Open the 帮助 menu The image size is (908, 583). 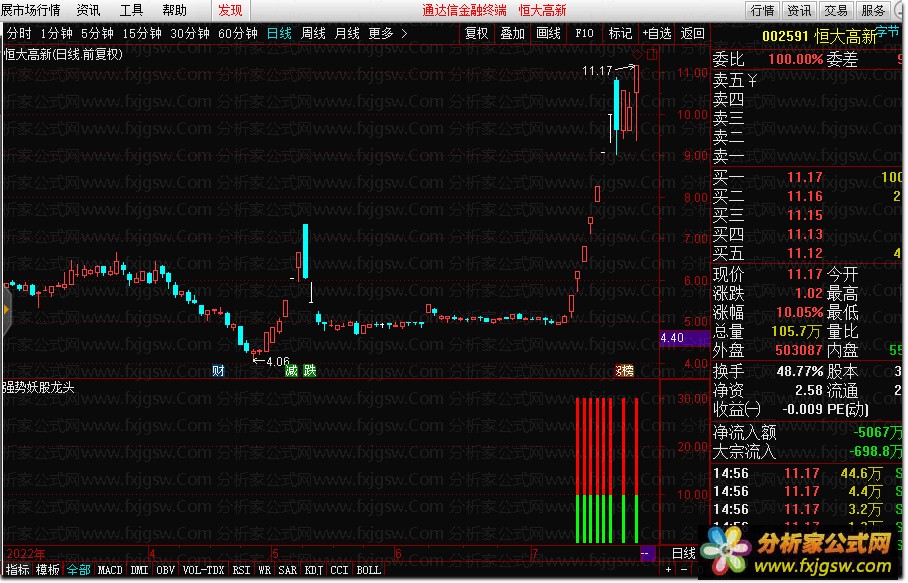point(174,10)
